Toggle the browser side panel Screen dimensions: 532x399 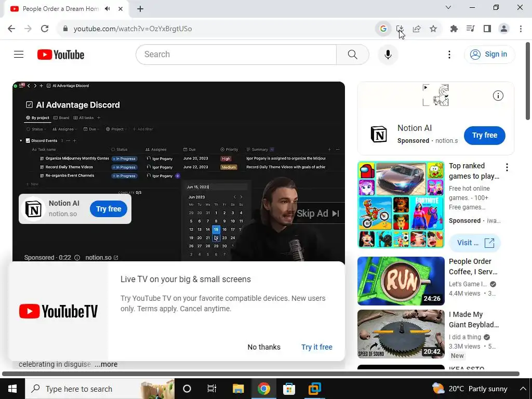tap(487, 29)
